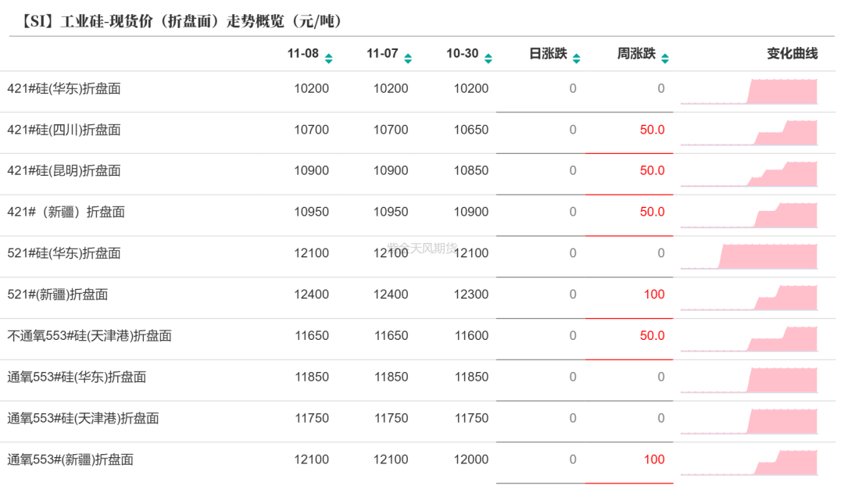Viewport: 844px width, 504px height.
Task: Toggle sort icon beside 10-30 header
Action: point(488,58)
